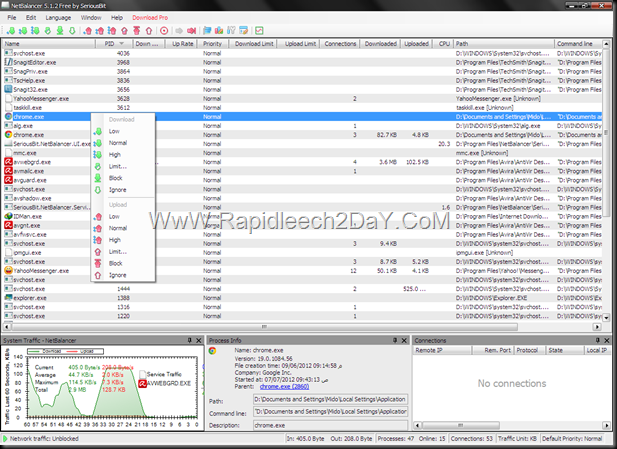The height and width of the screenshot is (449, 617).
Task: Click the wrench tools toolbar icon
Action: [x=231, y=30]
